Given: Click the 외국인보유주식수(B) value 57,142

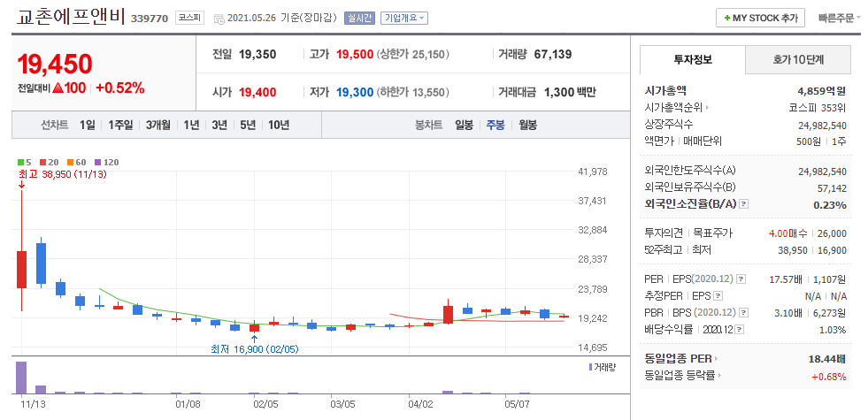Looking at the screenshot, I should tap(832, 188).
